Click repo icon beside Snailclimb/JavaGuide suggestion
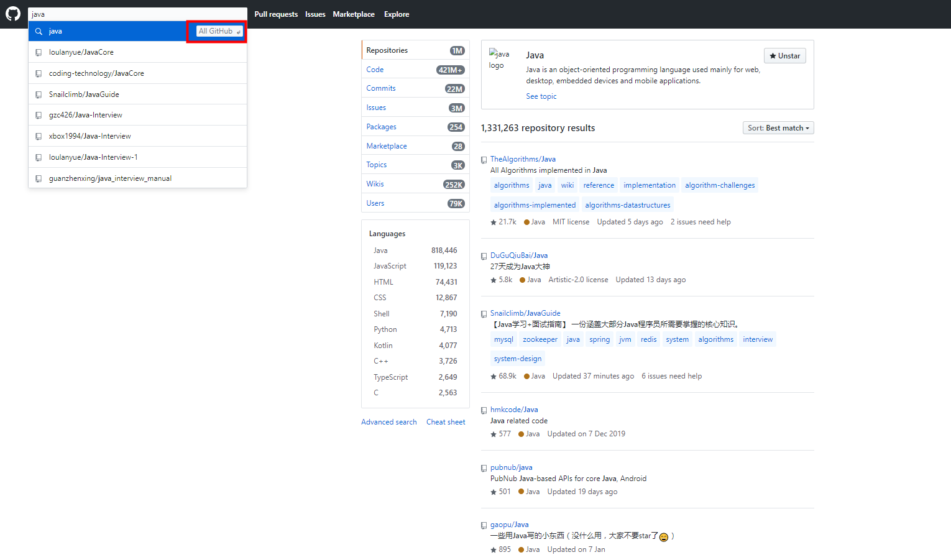The image size is (951, 560). [39, 94]
